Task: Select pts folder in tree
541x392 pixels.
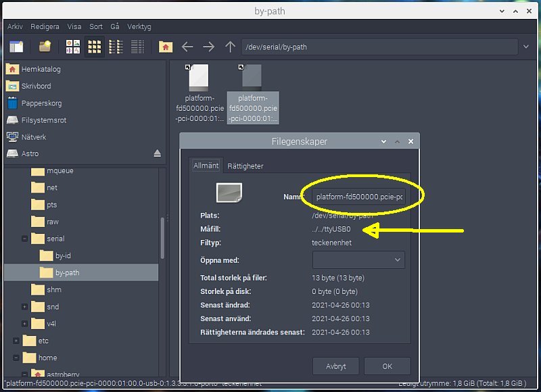Action: 44,204
